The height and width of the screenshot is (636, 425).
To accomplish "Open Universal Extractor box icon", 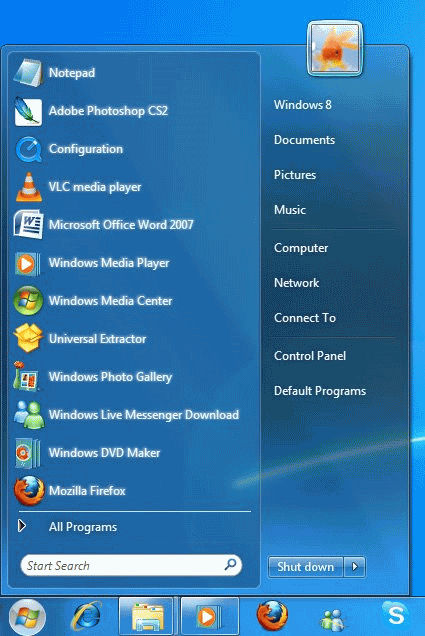I will click(x=28, y=338).
